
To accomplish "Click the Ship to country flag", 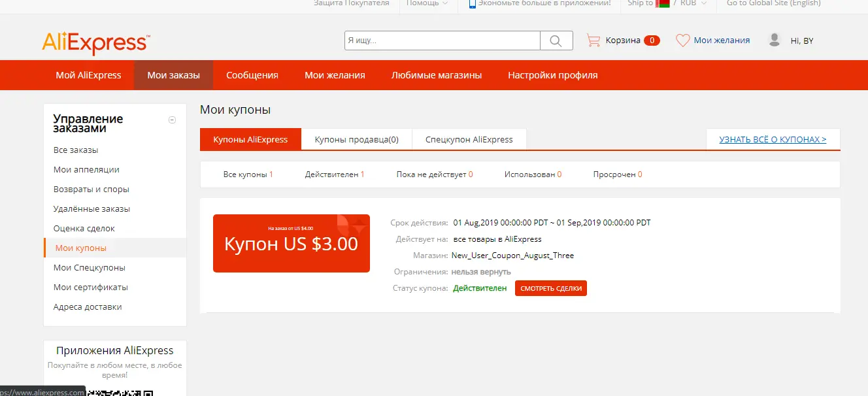I will [x=662, y=3].
